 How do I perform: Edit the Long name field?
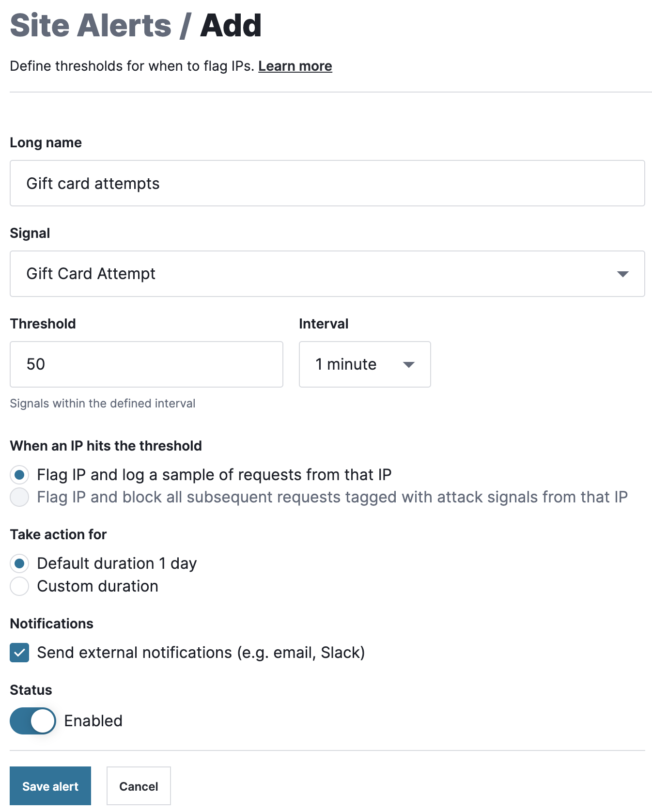click(327, 183)
